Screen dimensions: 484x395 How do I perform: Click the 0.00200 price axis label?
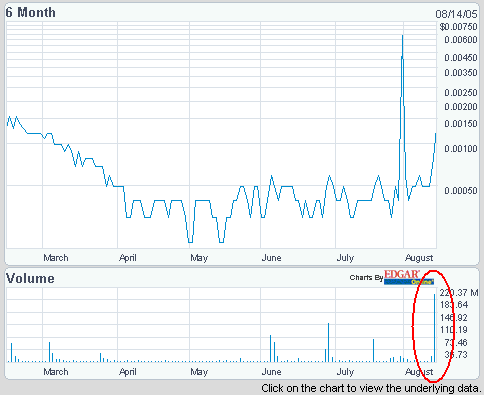(x=461, y=107)
